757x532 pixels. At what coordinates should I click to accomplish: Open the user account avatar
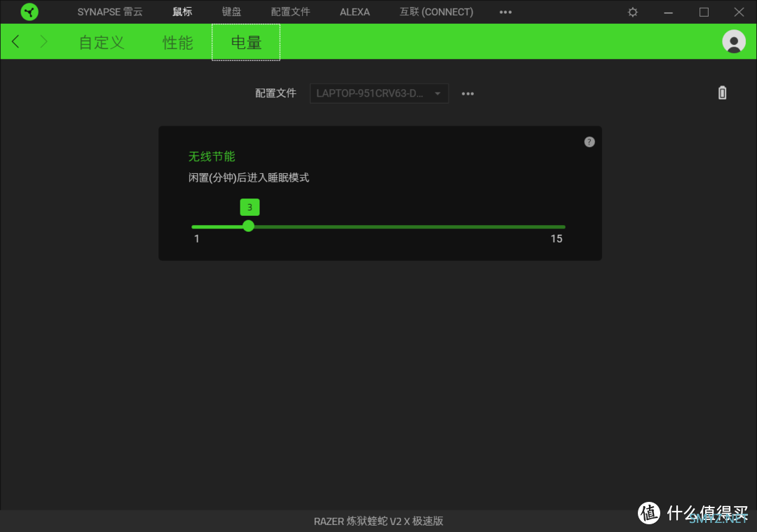click(x=734, y=41)
